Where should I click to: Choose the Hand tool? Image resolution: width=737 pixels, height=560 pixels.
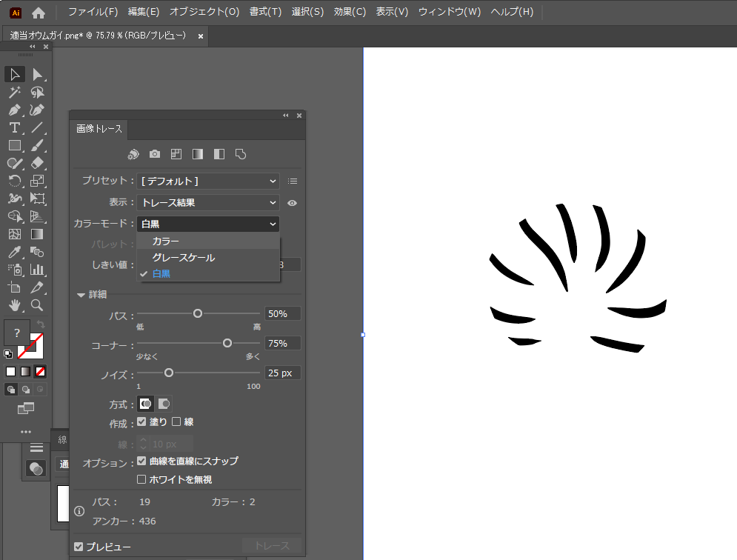coord(14,305)
